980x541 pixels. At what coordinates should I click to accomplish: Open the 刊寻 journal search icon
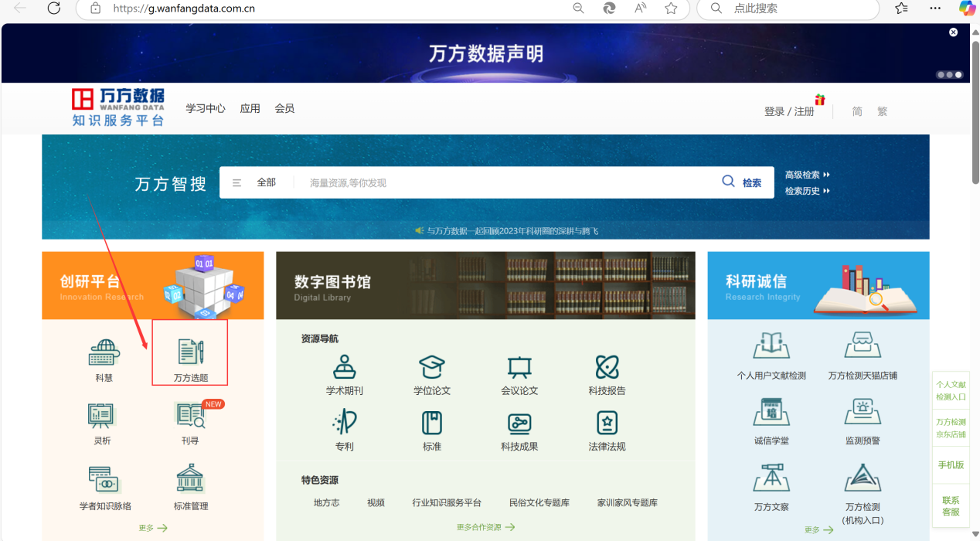(190, 416)
